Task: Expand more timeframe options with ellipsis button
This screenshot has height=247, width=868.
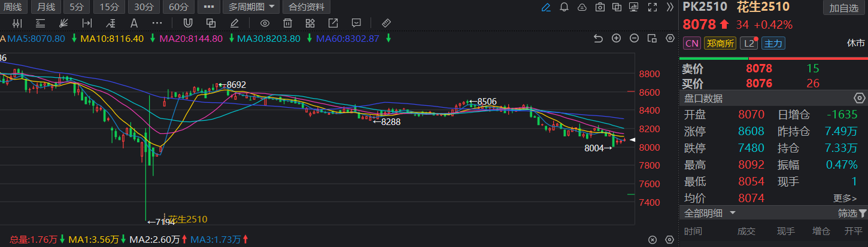Action: pos(208,7)
